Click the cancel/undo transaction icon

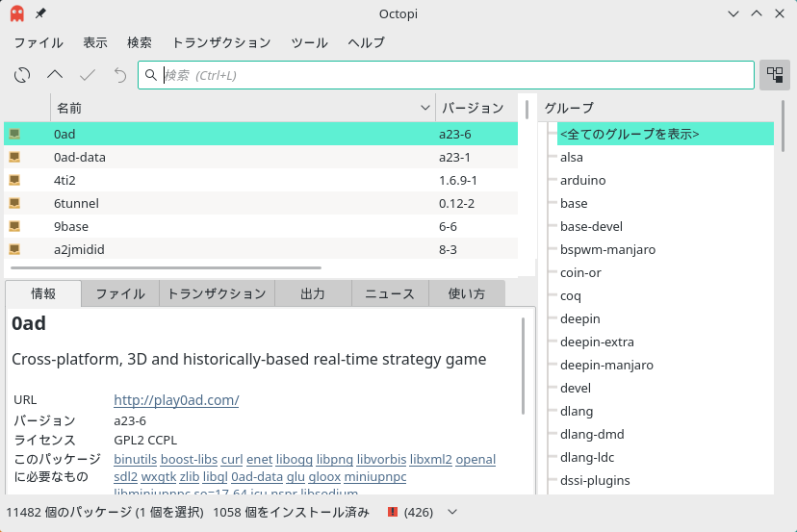click(120, 75)
